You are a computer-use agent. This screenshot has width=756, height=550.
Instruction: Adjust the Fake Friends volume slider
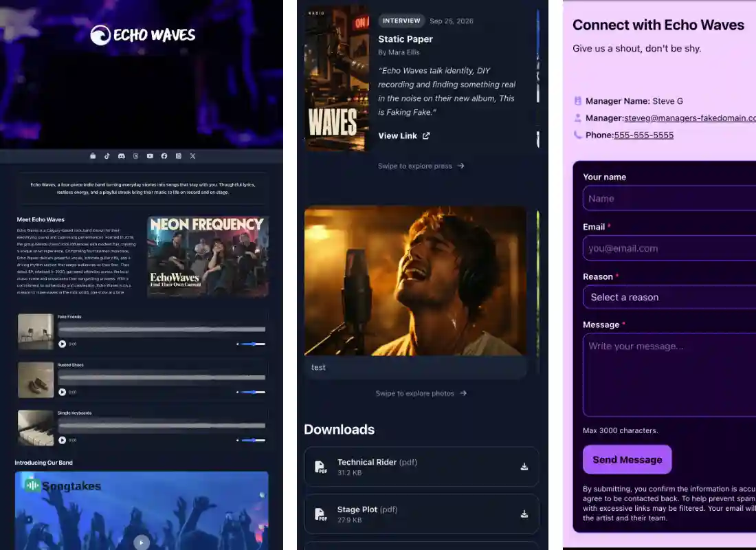tap(251, 344)
